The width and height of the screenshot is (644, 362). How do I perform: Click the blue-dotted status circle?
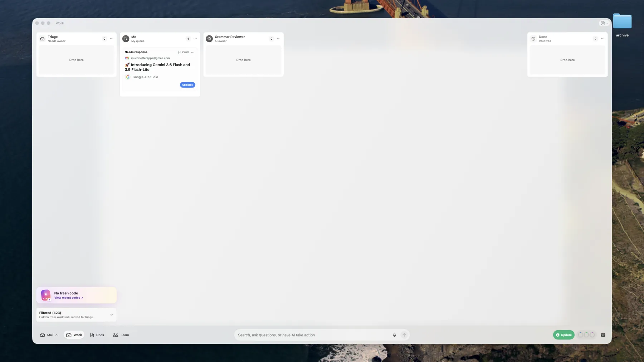581,335
